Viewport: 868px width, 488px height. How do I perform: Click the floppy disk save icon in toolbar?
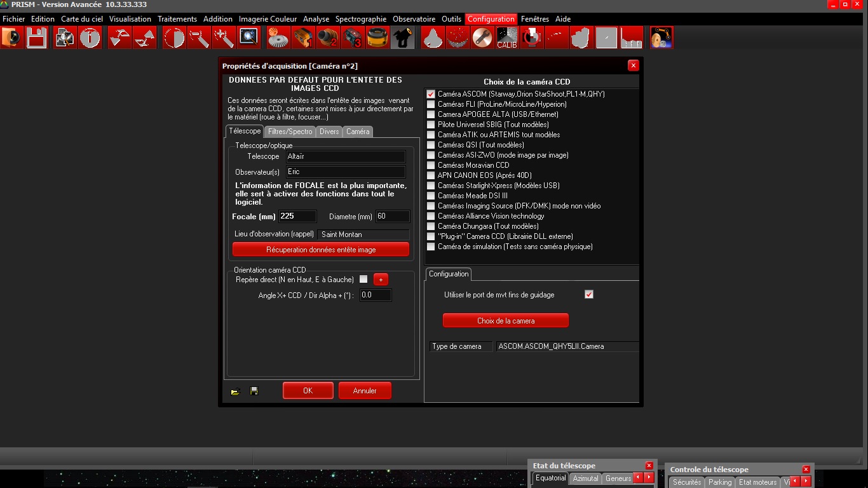click(36, 38)
